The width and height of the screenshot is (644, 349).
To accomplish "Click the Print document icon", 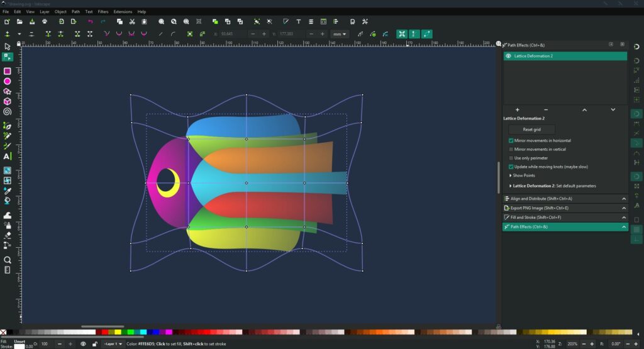I will [45, 21].
